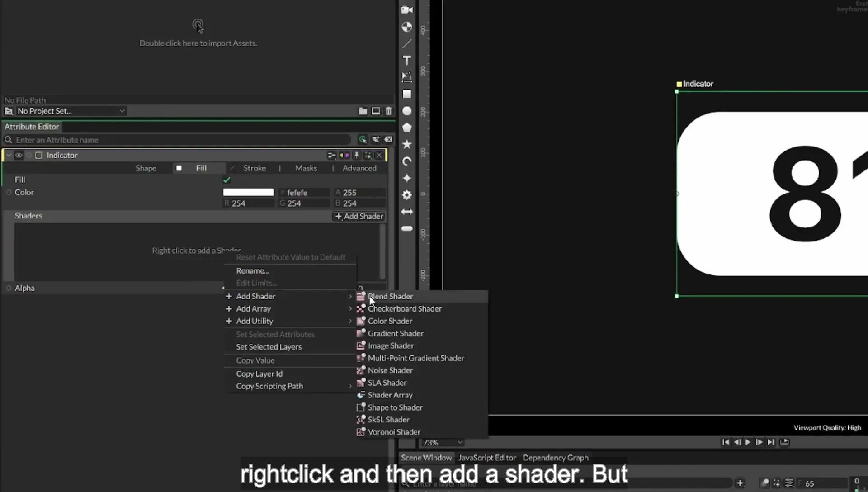
Task: Select the Polygon shape tool
Action: coord(407,128)
